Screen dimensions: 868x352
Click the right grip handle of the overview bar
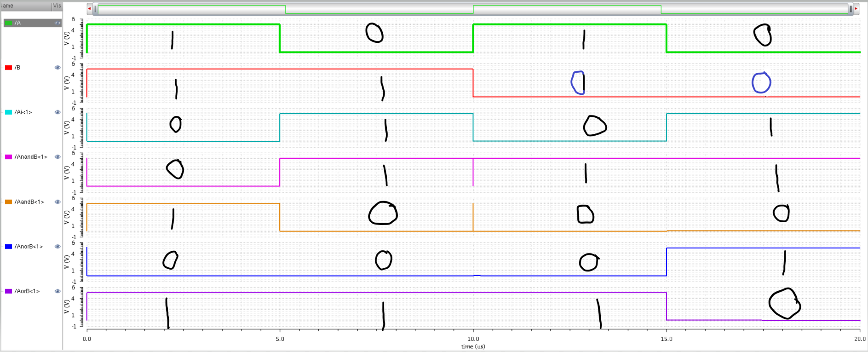[x=850, y=9]
